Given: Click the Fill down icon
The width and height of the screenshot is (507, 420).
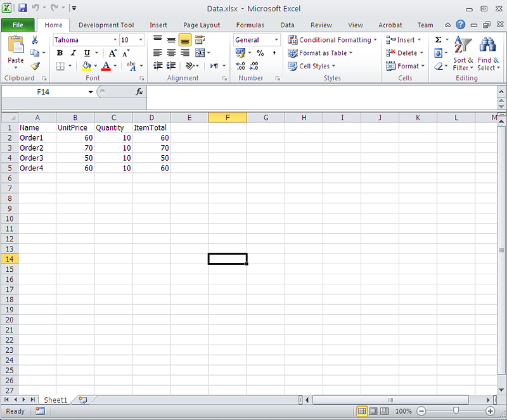Looking at the screenshot, I should pos(438,53).
